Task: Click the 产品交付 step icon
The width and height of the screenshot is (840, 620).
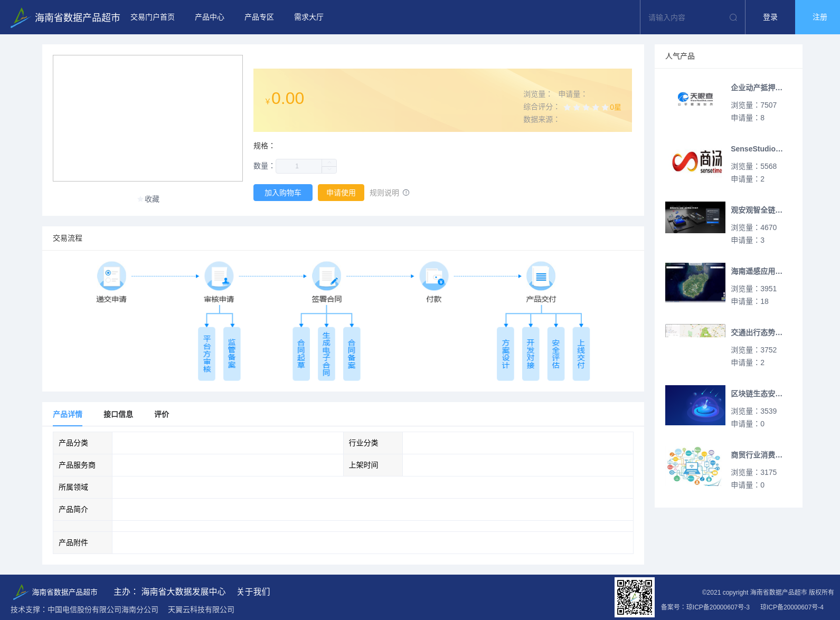Action: pos(541,276)
